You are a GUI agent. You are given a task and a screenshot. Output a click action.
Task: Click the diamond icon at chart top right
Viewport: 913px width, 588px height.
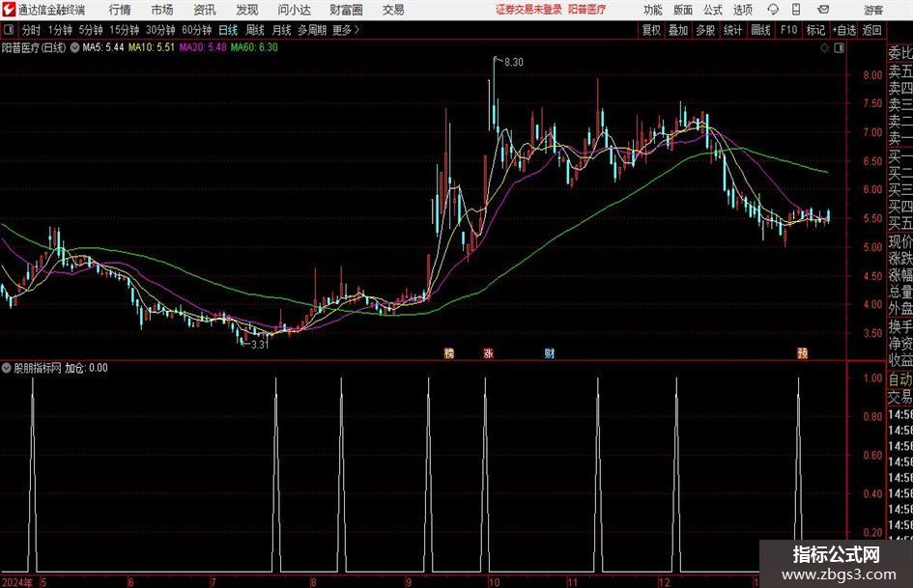tap(824, 48)
